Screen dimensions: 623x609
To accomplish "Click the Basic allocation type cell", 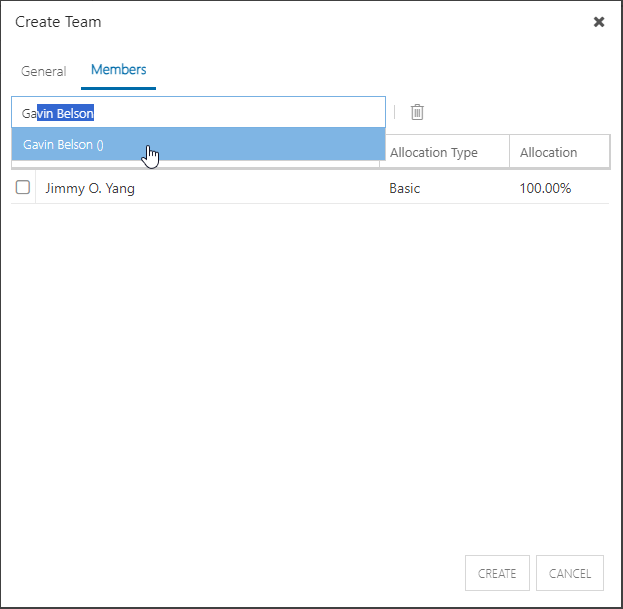I will tap(404, 188).
